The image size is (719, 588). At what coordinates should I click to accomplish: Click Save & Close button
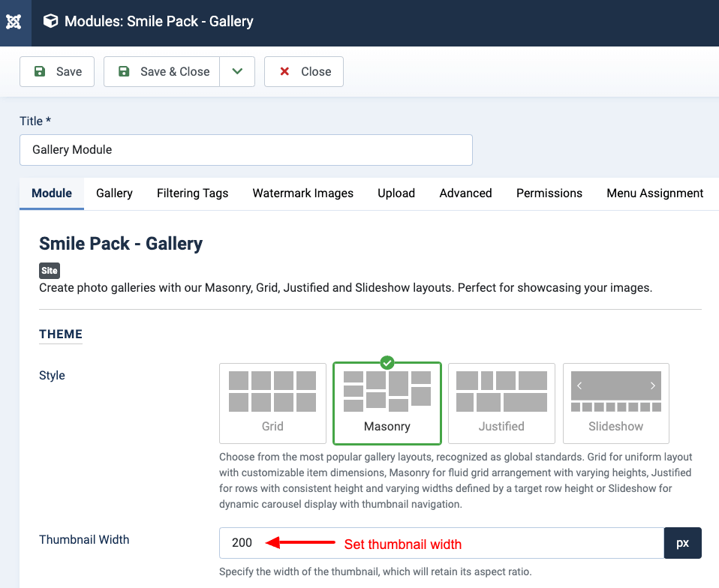[162, 71]
